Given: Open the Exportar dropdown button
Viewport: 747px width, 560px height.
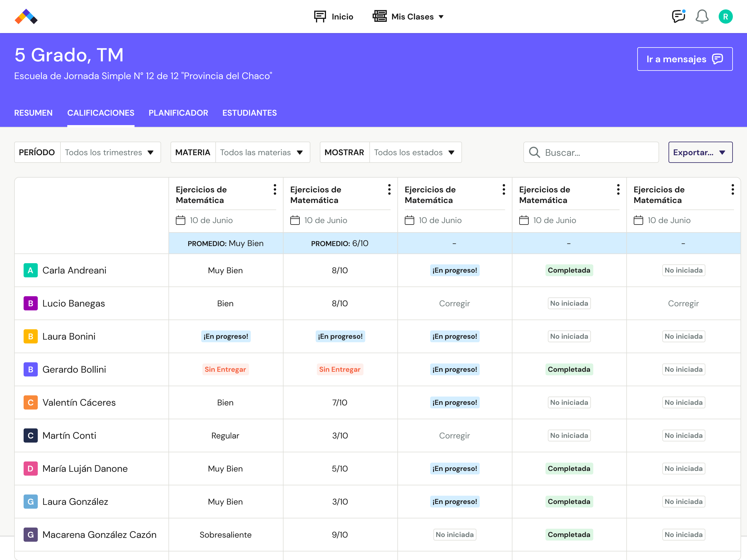Looking at the screenshot, I should (700, 152).
